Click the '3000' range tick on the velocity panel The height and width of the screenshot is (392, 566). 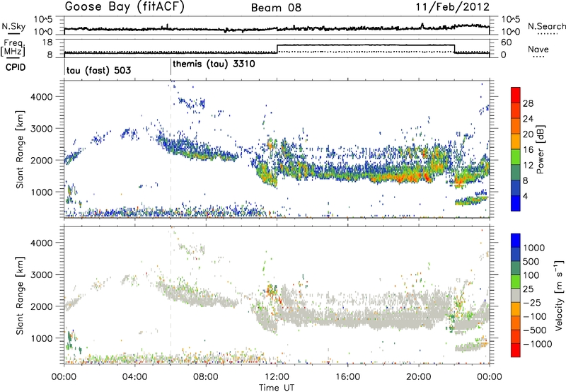[x=41, y=275]
